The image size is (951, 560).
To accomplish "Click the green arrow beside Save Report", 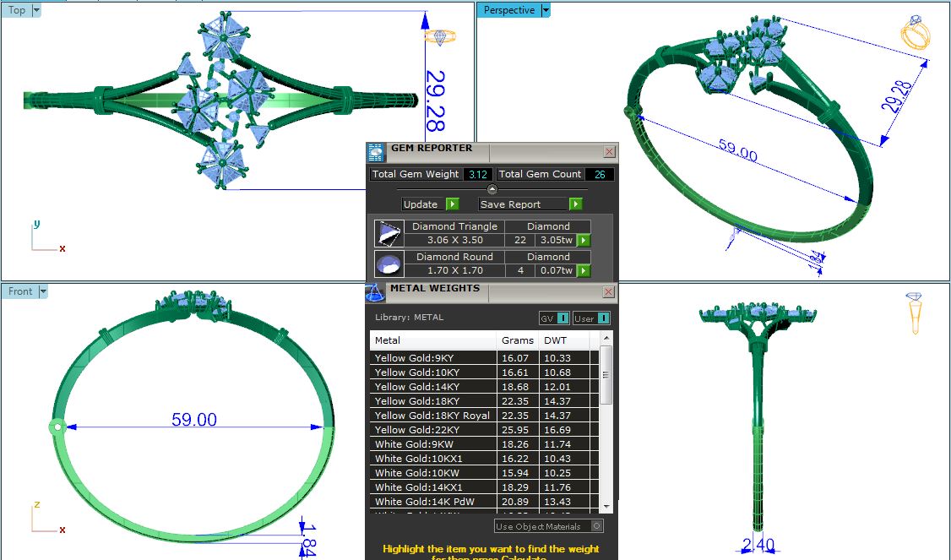I will [x=575, y=204].
